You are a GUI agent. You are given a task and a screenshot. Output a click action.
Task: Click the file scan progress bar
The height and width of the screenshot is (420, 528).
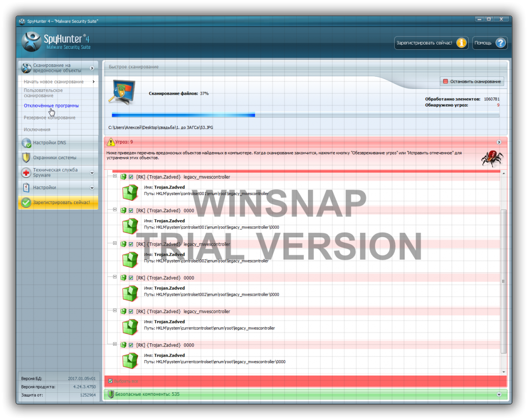[x=305, y=115]
